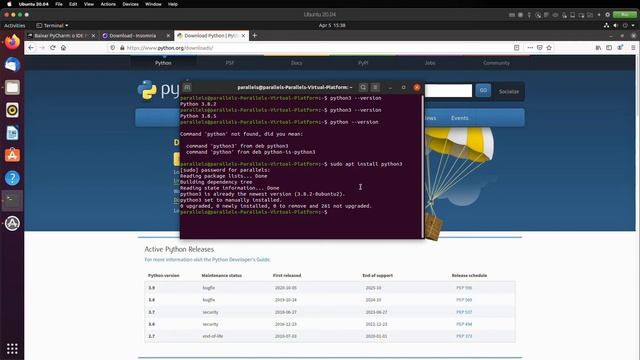Add a new terminal tab
The height and width of the screenshot is (360, 640).
tap(187, 87)
